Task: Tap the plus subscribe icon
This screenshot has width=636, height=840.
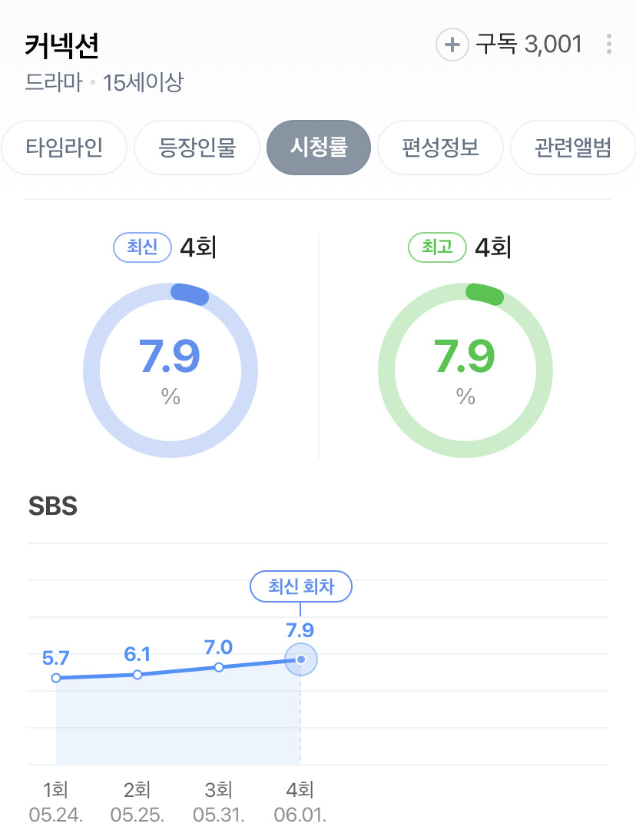Action: [452, 45]
